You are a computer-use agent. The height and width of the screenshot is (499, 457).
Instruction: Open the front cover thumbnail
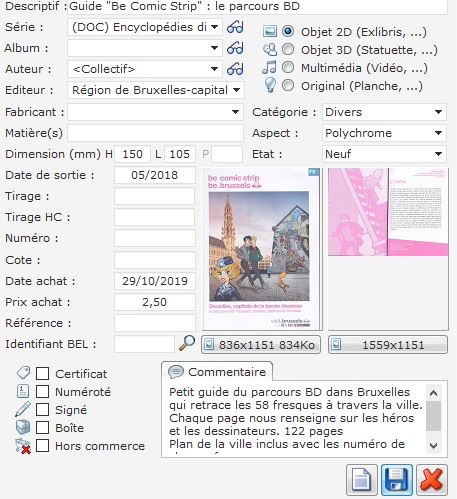pos(262,249)
